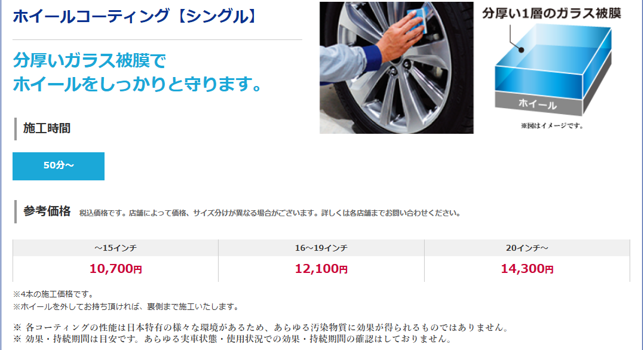The height and width of the screenshot is (350, 644).
Task: Click the 12,100円 price
Action: (x=321, y=269)
